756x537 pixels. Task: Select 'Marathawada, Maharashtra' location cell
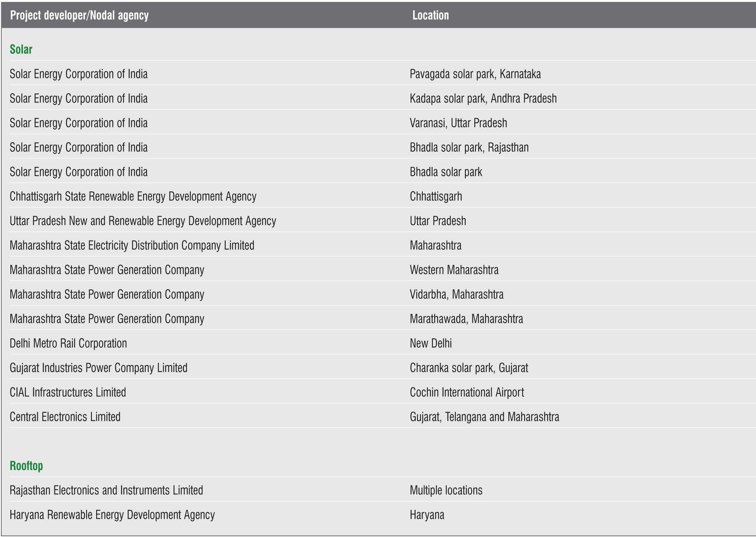click(x=466, y=319)
